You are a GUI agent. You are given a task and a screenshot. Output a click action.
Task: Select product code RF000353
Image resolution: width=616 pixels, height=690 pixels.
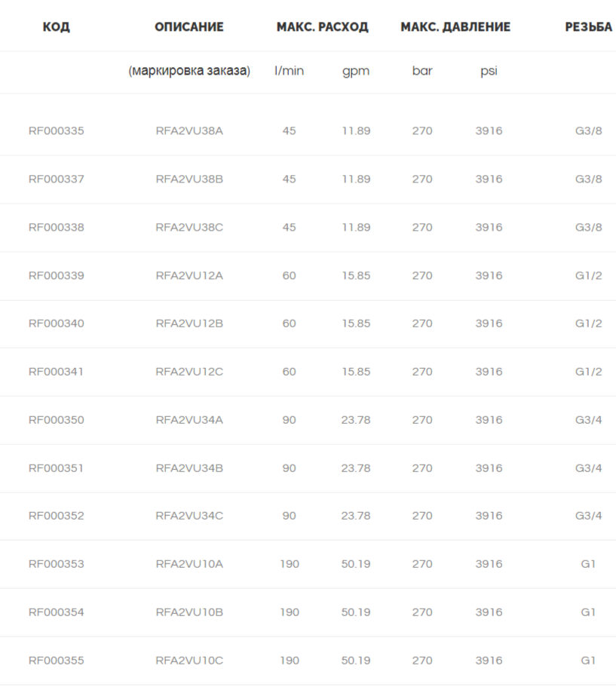point(56,564)
